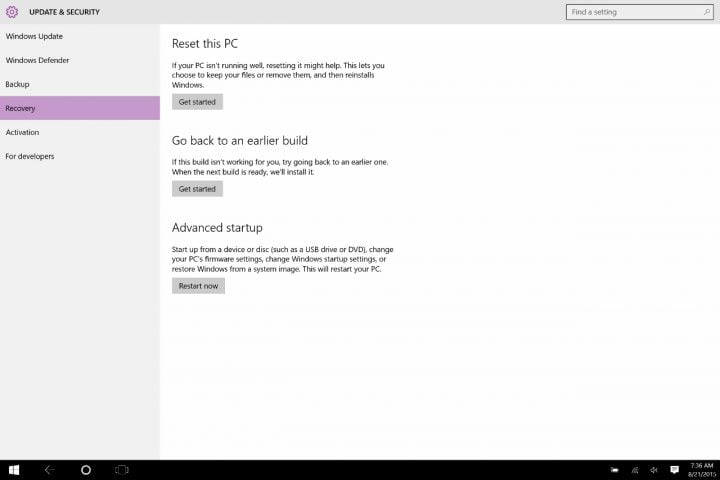Click Get started under Reset this PC

pos(197,102)
